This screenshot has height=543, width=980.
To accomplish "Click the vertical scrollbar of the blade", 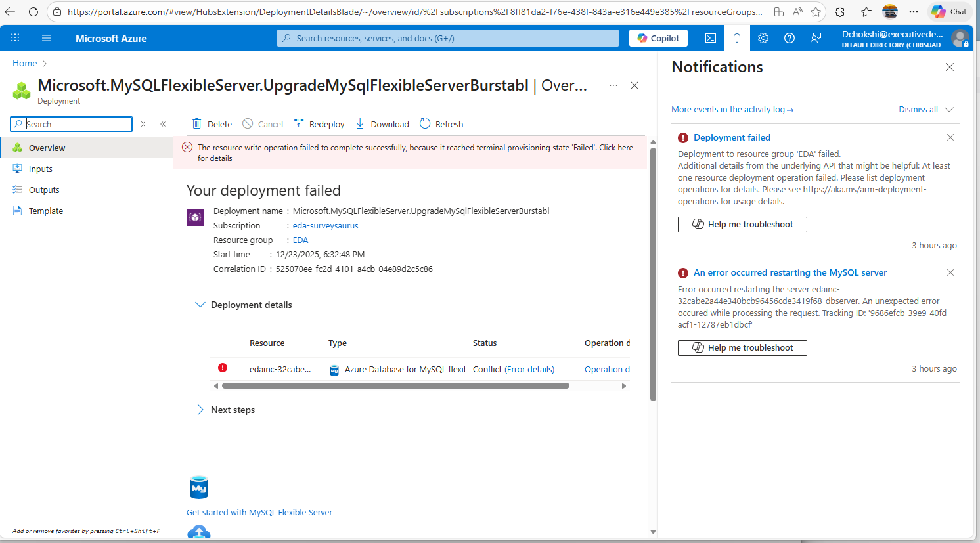I will pyautogui.click(x=653, y=274).
